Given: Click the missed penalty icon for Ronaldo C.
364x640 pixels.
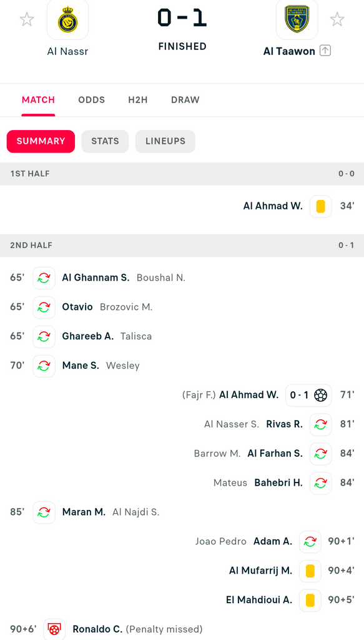Looking at the screenshot, I should click(x=54, y=629).
